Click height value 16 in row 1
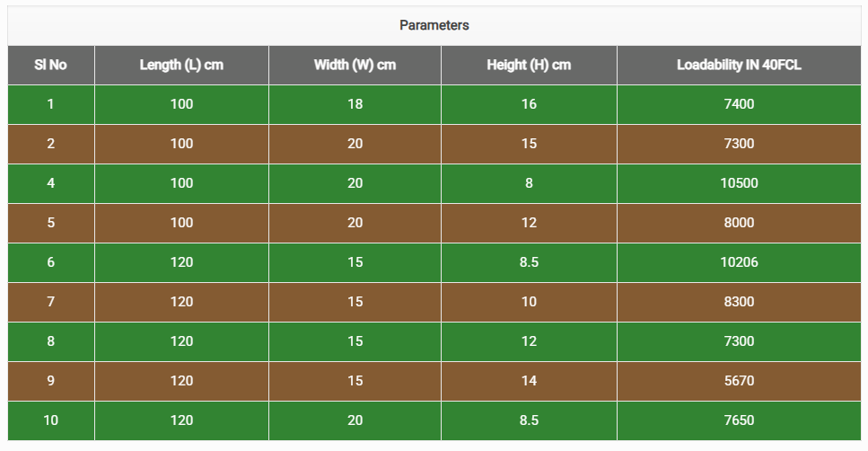The width and height of the screenshot is (868, 451). coord(529,104)
